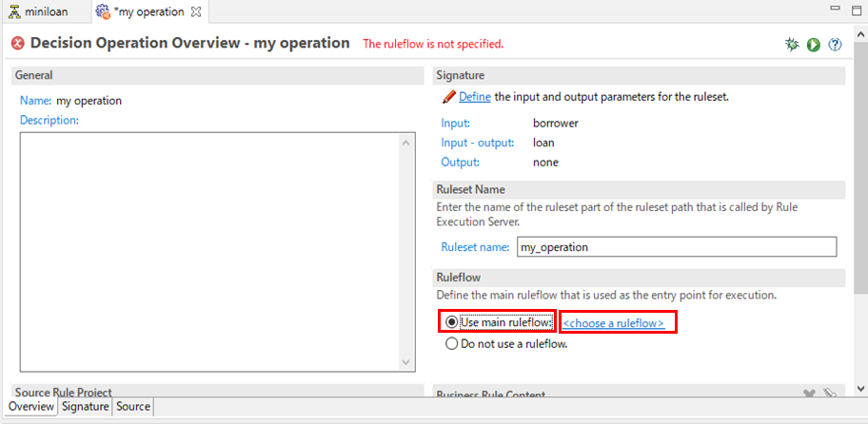This screenshot has height=424, width=868.
Task: Minimize the editor area
Action: (x=837, y=9)
